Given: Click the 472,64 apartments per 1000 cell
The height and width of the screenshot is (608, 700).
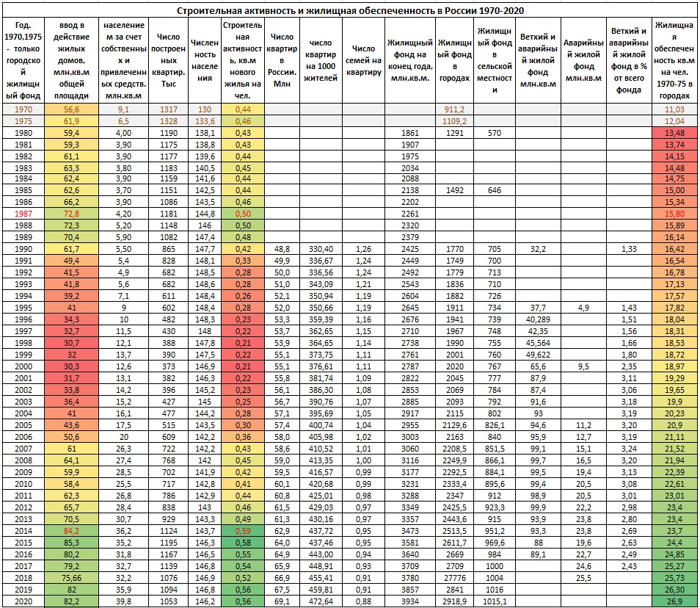Looking at the screenshot, I should (322, 601).
